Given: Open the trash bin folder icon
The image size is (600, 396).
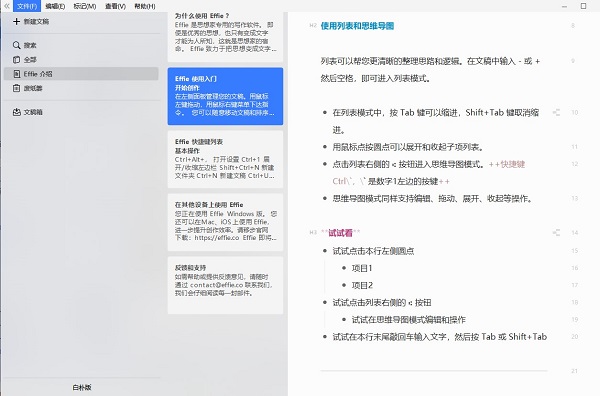Looking at the screenshot, I should coord(16,88).
